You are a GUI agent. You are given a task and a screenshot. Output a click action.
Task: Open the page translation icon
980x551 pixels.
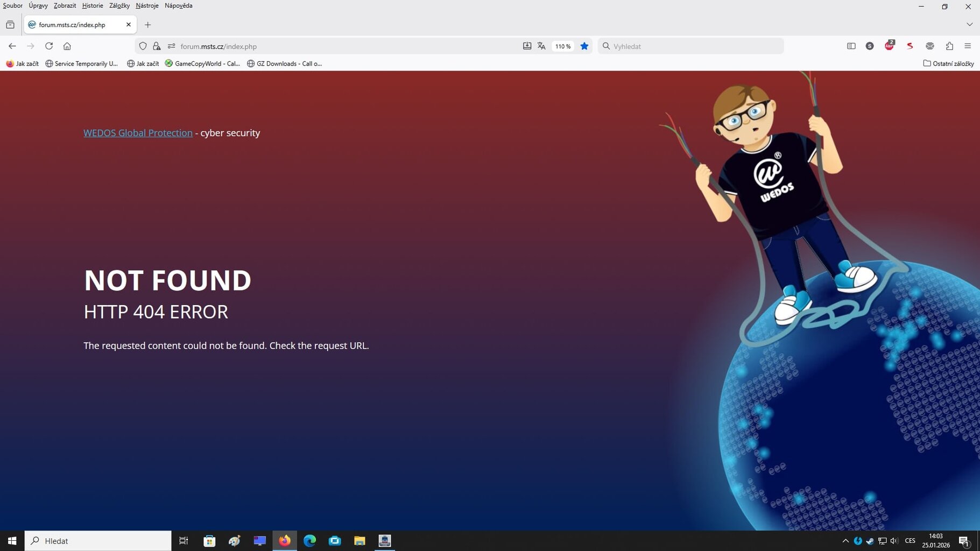(x=541, y=46)
